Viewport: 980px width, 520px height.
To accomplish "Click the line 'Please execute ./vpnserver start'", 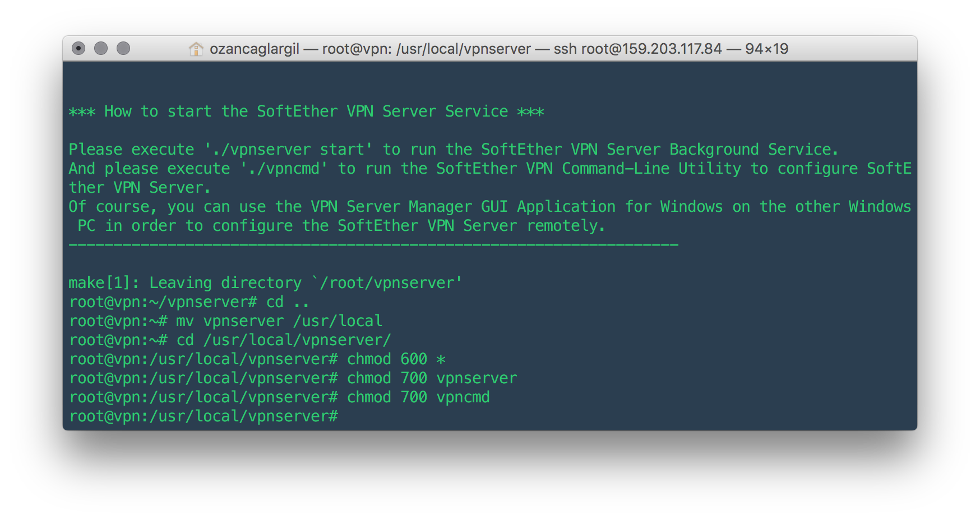I will pyautogui.click(x=454, y=150).
